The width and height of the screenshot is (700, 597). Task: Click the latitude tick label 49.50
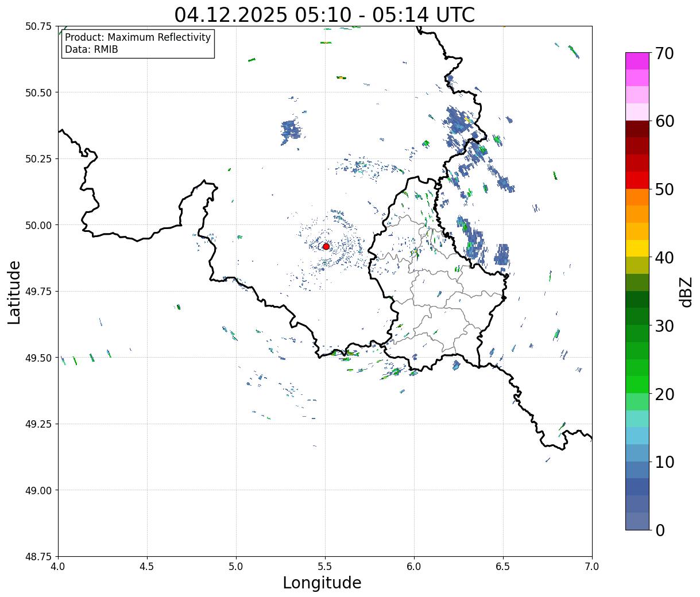pos(38,358)
